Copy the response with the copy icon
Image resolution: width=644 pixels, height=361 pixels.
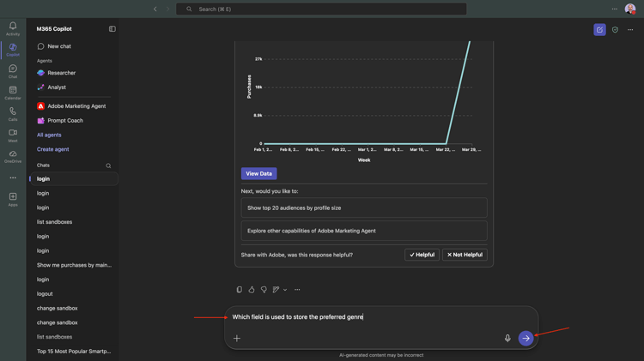[239, 290]
